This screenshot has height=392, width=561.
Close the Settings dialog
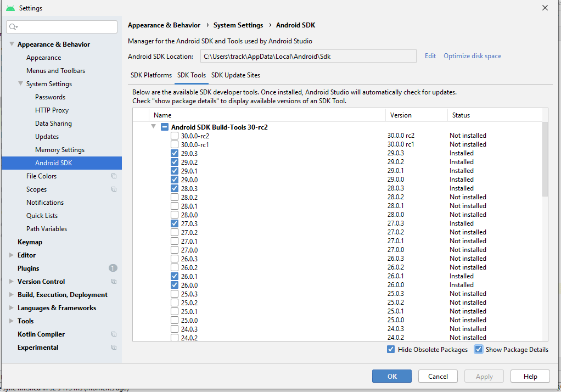pyautogui.click(x=545, y=8)
